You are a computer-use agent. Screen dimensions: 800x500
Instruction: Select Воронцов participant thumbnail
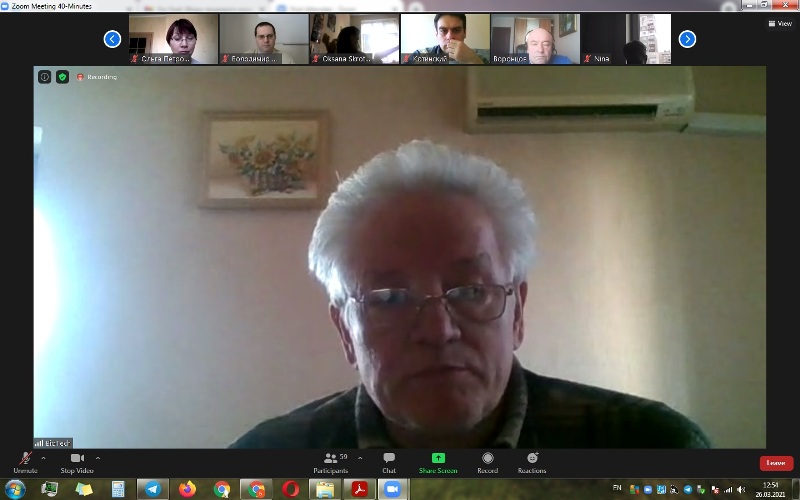click(x=536, y=39)
